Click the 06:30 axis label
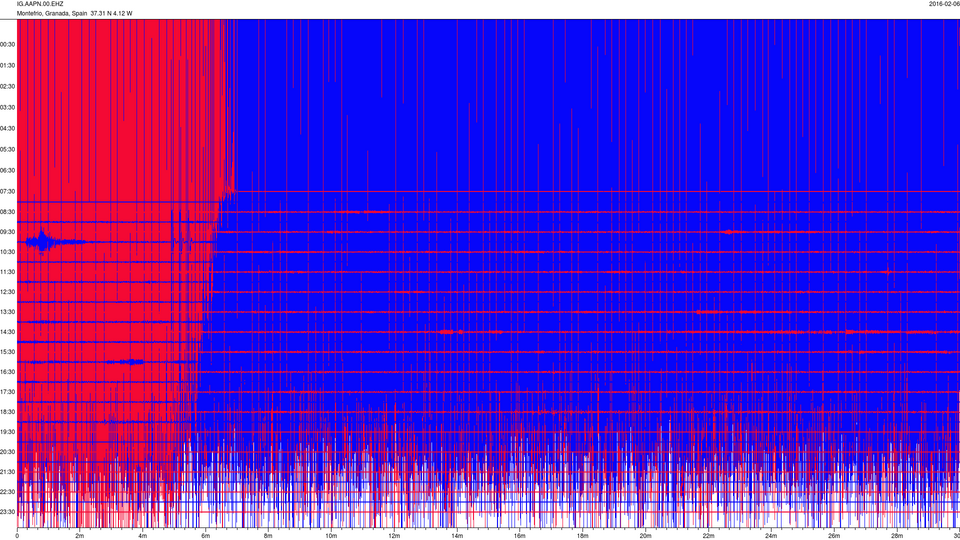This screenshot has width=960, height=540. click(x=7, y=170)
